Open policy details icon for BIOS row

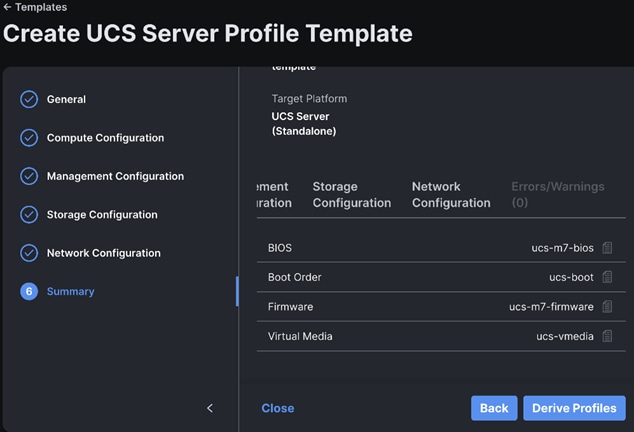[x=607, y=248]
